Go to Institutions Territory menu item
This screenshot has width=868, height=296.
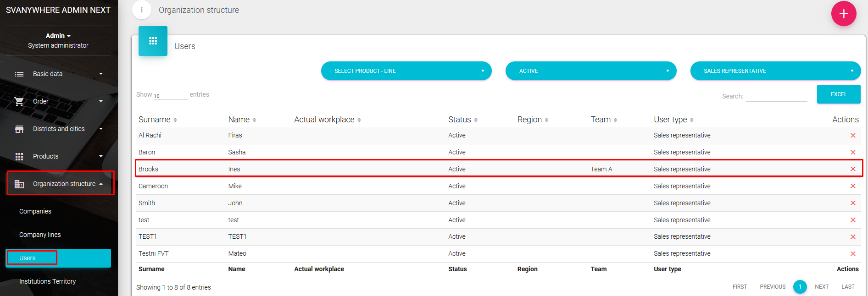pyautogui.click(x=47, y=281)
